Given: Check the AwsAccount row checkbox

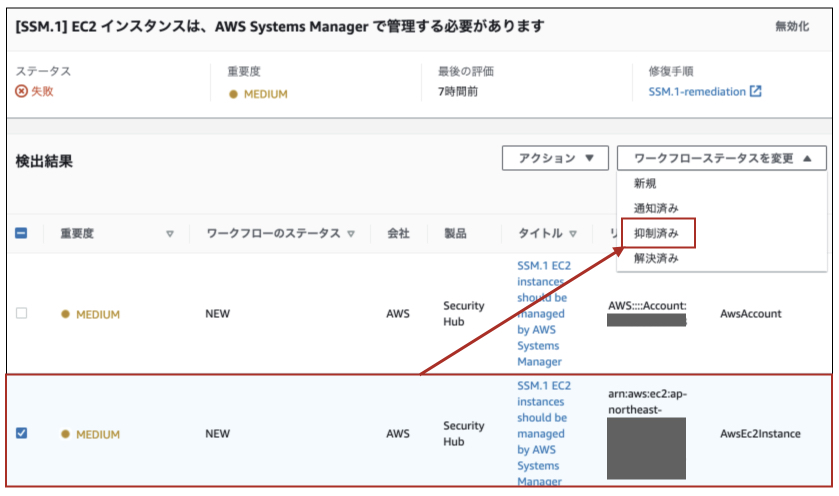Looking at the screenshot, I should pos(21,312).
